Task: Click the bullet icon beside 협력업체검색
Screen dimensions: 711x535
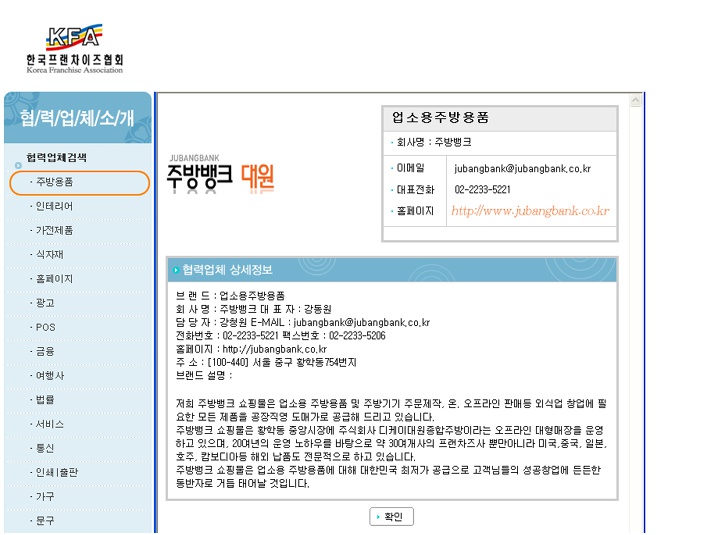Action: tap(18, 163)
